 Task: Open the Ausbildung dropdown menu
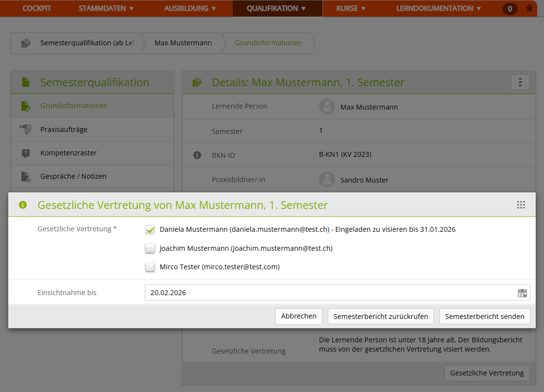[190, 8]
